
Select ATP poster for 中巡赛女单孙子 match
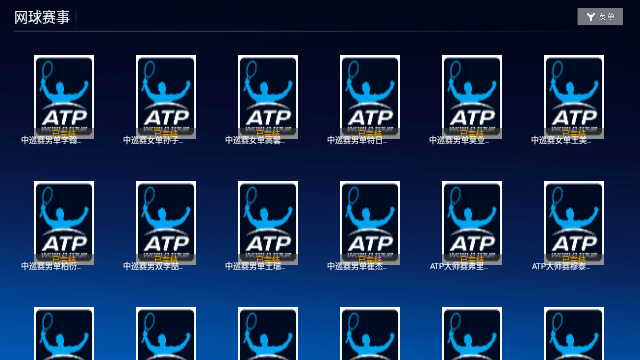point(166,97)
